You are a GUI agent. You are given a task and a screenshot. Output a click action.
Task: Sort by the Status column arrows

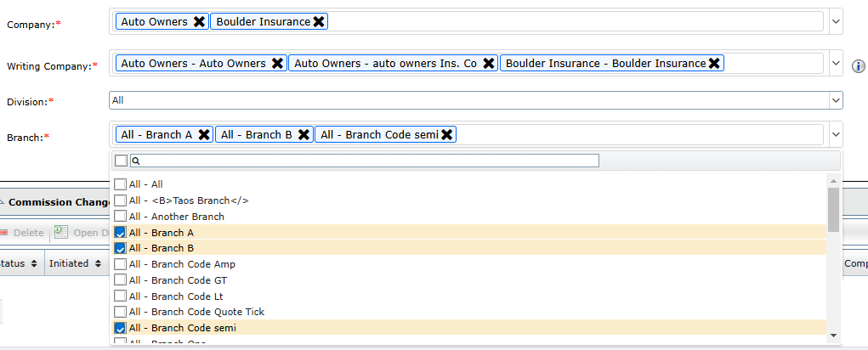[x=34, y=263]
